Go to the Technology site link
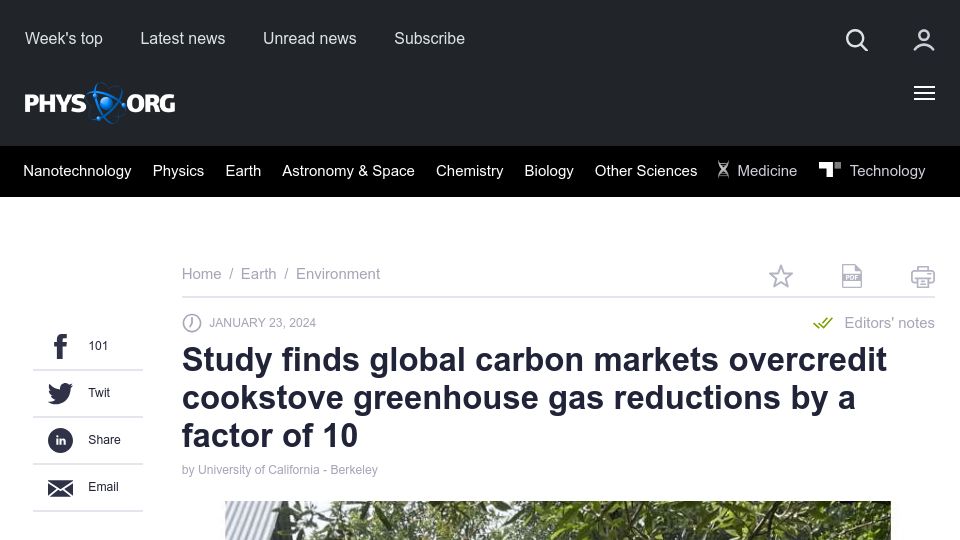 click(887, 171)
